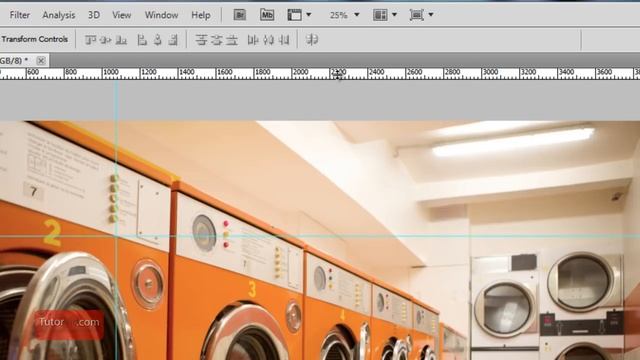Image resolution: width=640 pixels, height=360 pixels.
Task: Align right edges of layers
Action: point(173,40)
